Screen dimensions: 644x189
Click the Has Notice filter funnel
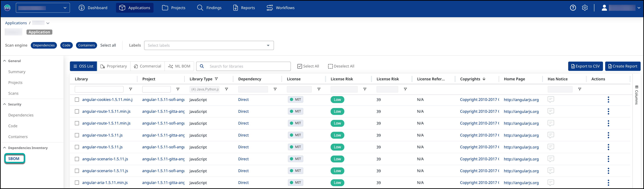click(579, 89)
